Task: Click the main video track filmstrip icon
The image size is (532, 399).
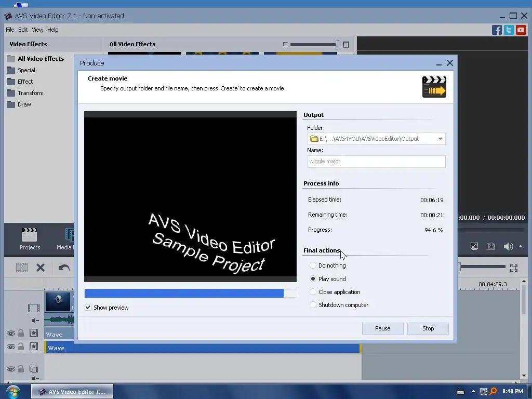Action: 34,308
